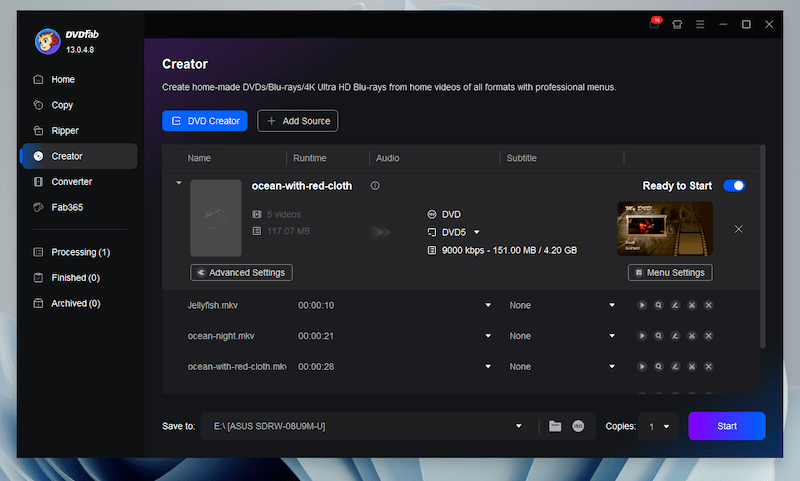Click the edit pencil icon for Jellyfish.mkv
Screen dimensions: 800x481
pyautogui.click(x=675, y=305)
